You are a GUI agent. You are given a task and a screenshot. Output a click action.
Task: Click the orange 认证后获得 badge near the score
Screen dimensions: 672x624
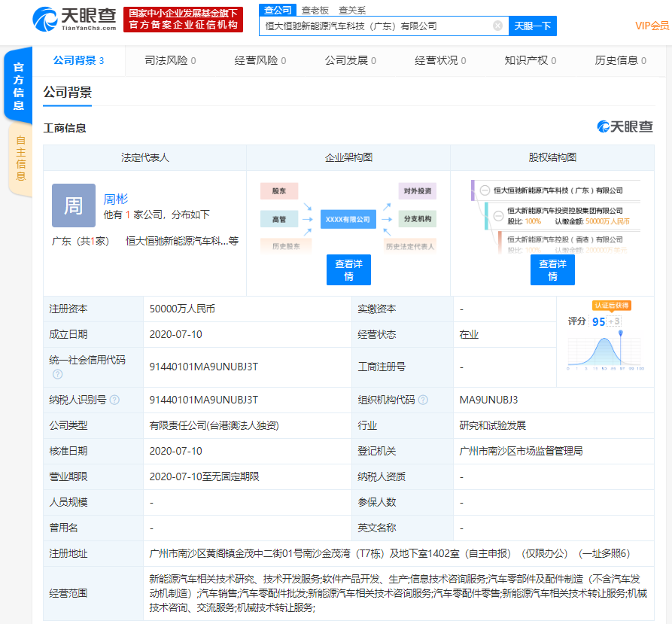[x=613, y=306]
